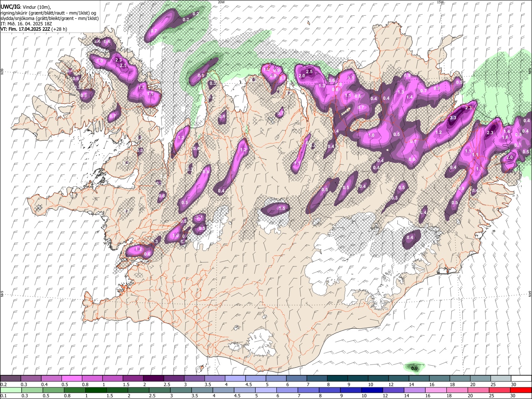Click the '4.5' label under the snow legend
Screen dimensions: 532x399
[249, 384]
